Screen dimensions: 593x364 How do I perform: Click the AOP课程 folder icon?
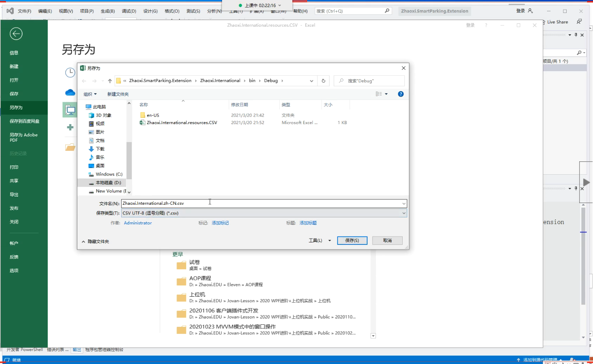pyautogui.click(x=181, y=281)
